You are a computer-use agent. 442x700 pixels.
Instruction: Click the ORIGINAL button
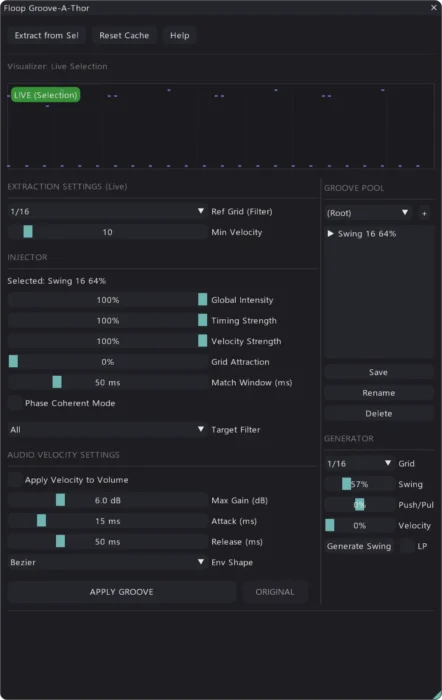pos(275,592)
